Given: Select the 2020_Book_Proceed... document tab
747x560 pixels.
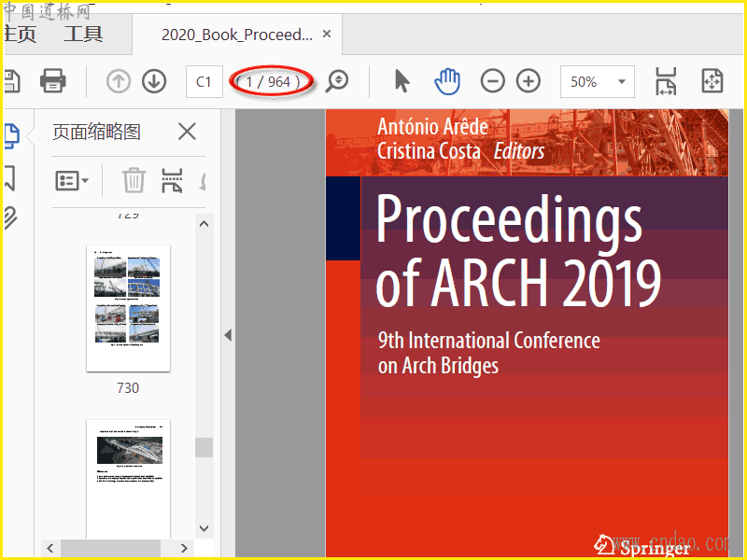Looking at the screenshot, I should click(236, 35).
